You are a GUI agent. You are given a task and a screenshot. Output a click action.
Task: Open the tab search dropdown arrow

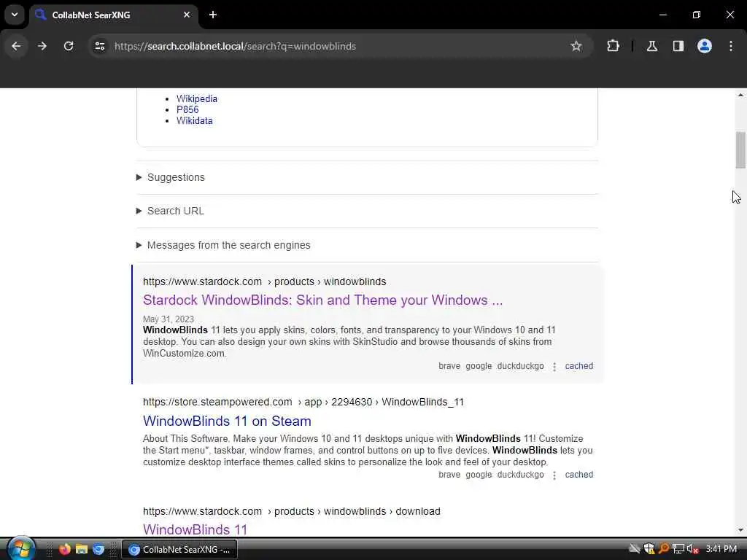coord(15,15)
